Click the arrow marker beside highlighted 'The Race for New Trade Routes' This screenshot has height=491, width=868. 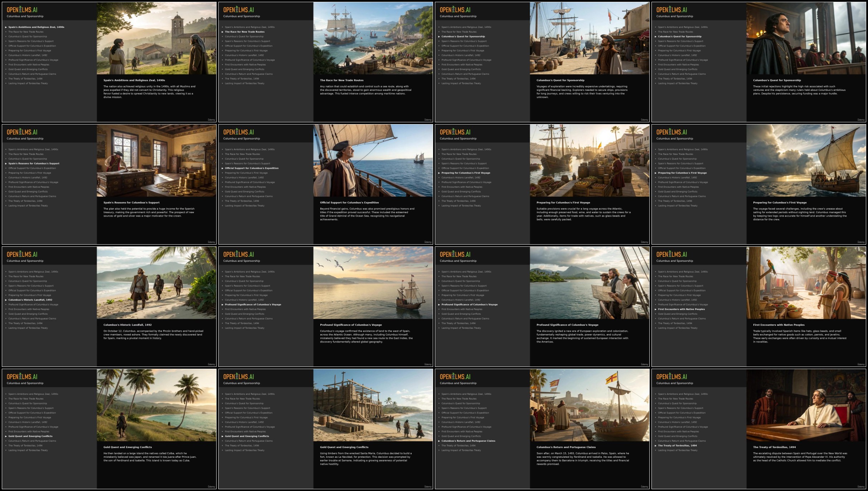222,32
